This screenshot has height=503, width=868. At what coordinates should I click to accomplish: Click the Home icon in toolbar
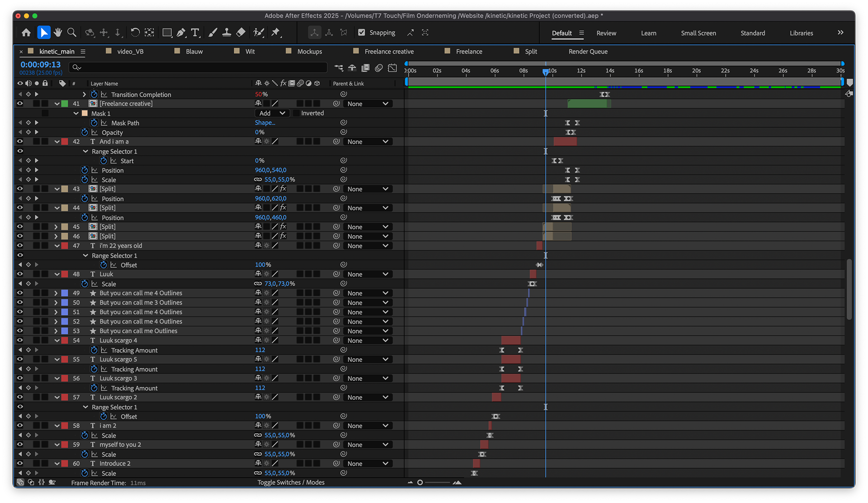pyautogui.click(x=26, y=33)
